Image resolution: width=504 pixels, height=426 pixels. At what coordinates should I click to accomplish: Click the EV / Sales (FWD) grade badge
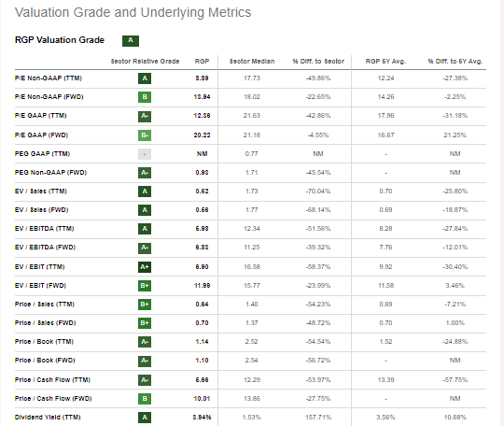pyautogui.click(x=145, y=210)
